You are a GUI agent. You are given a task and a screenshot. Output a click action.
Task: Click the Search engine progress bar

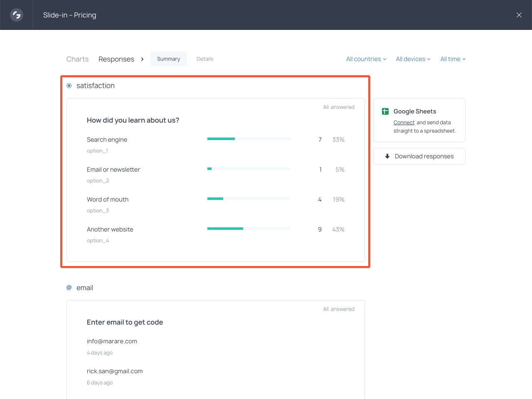pos(249,139)
